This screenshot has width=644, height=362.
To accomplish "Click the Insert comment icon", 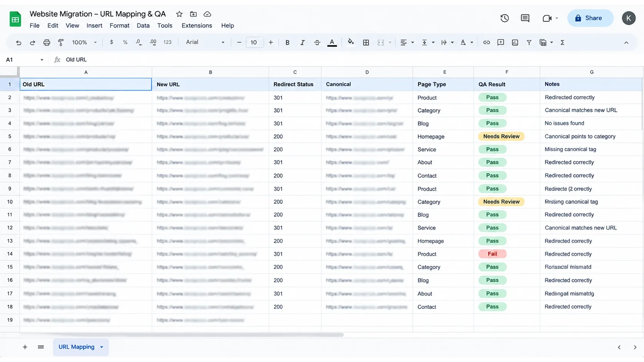I will (x=501, y=43).
